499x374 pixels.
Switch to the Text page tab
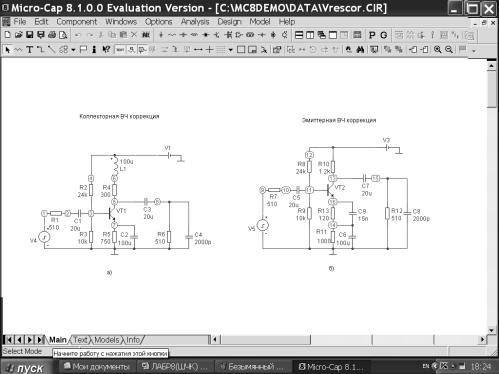click(80, 340)
